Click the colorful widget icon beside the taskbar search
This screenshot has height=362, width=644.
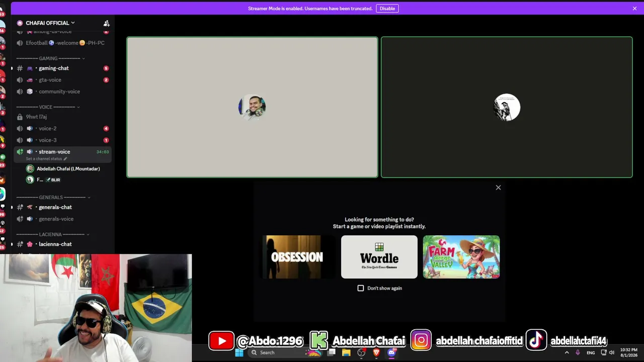tap(314, 352)
